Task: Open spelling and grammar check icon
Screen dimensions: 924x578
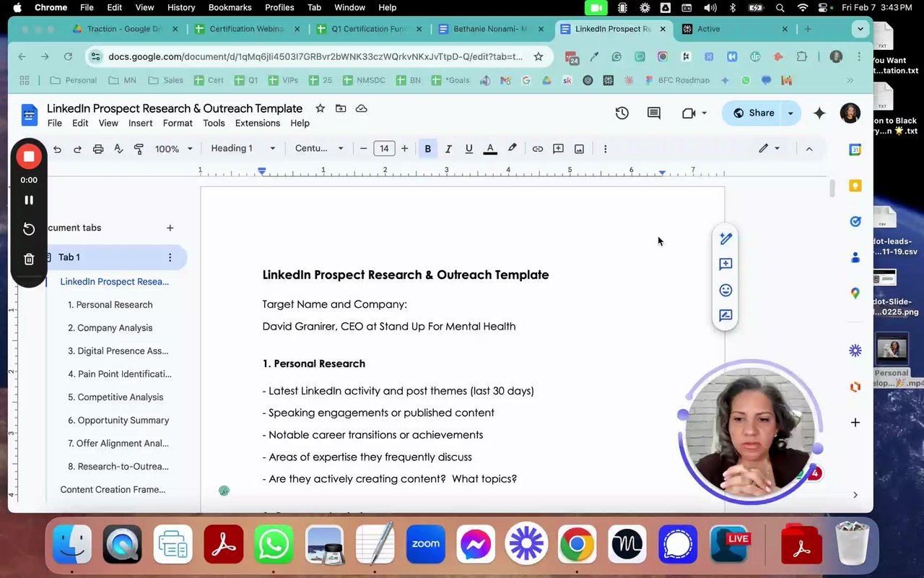Action: [118, 149]
